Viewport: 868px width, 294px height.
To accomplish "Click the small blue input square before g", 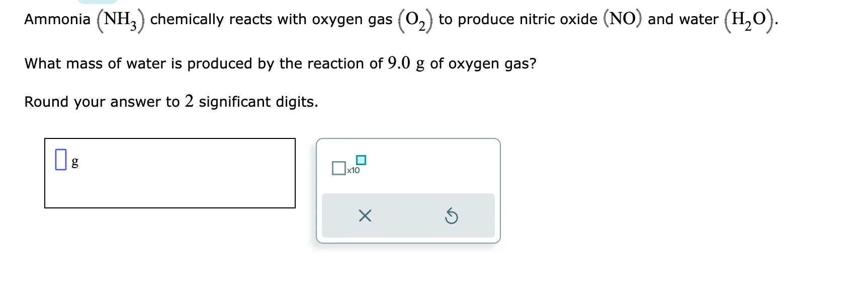I will 61,159.
